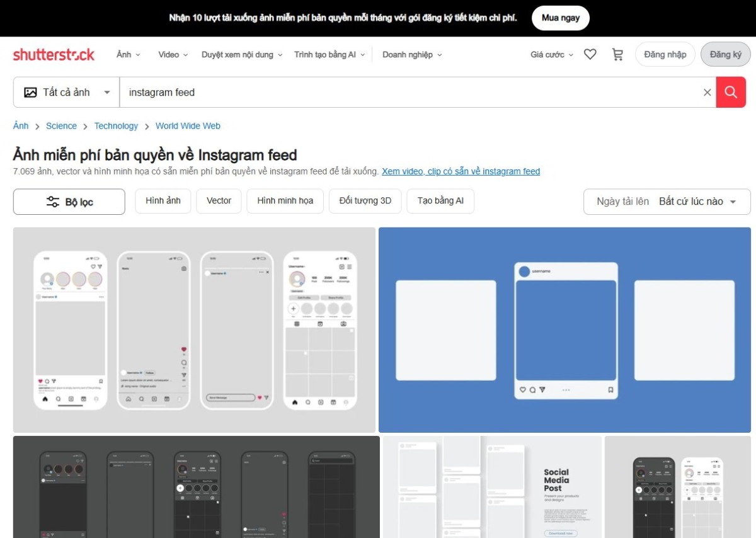Open the Tất cả ảnh search type dropdown
This screenshot has height=538, width=756.
(x=67, y=93)
